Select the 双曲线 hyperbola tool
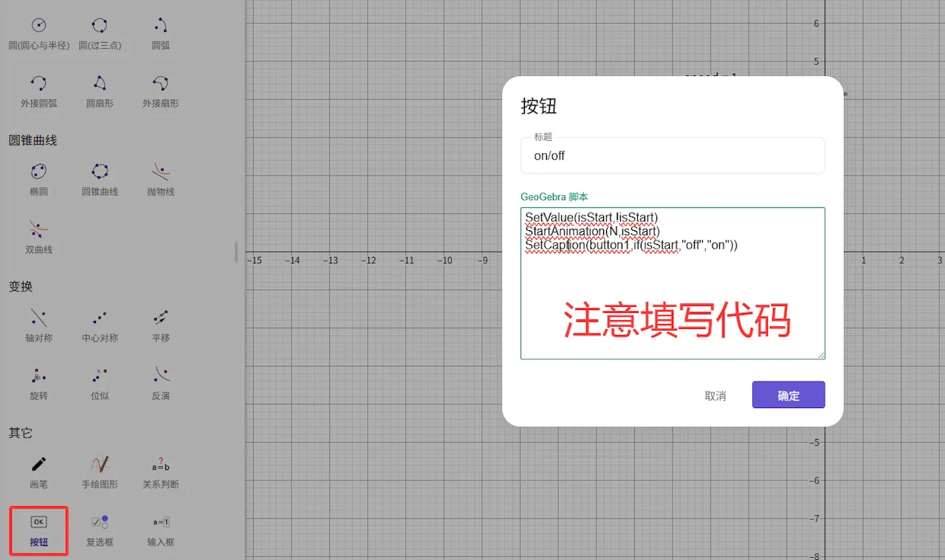 click(x=38, y=237)
